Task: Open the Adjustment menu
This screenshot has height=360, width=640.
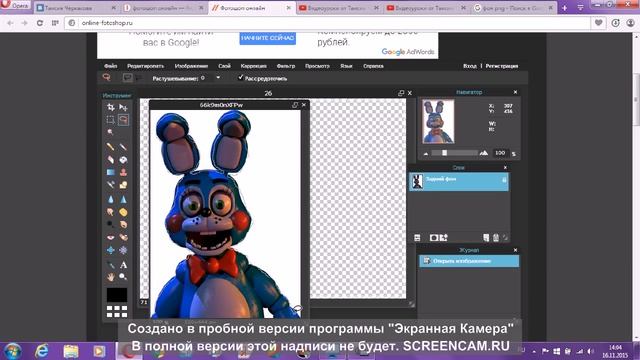Action: [253, 66]
